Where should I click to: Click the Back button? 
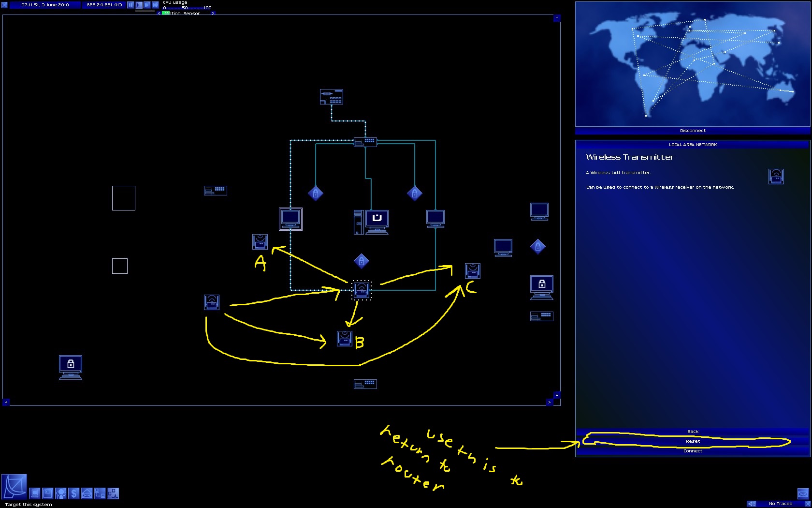pyautogui.click(x=693, y=432)
